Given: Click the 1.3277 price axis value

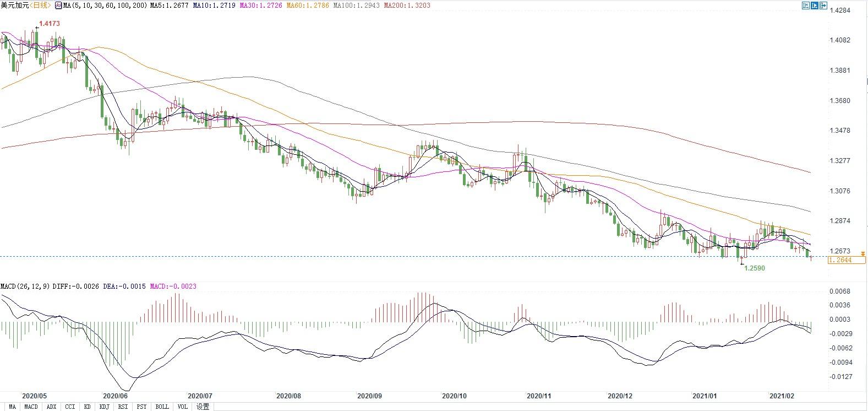Looking at the screenshot, I should coord(840,161).
